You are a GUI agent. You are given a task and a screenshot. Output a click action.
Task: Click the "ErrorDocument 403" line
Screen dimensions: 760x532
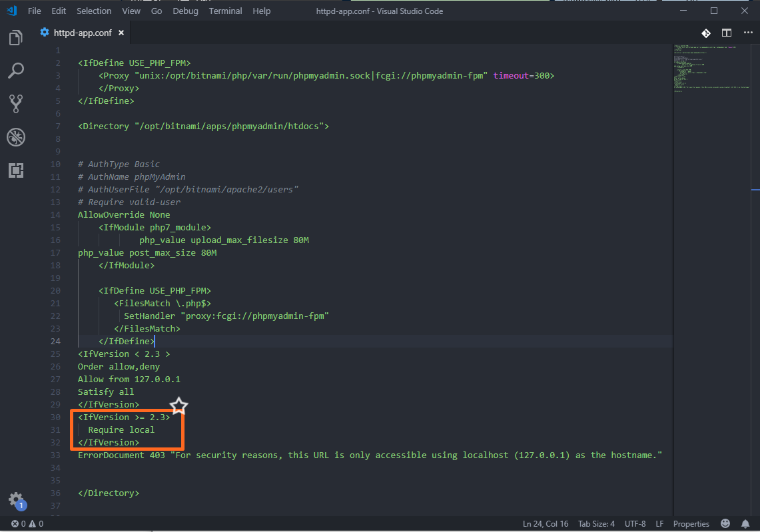[x=370, y=455]
